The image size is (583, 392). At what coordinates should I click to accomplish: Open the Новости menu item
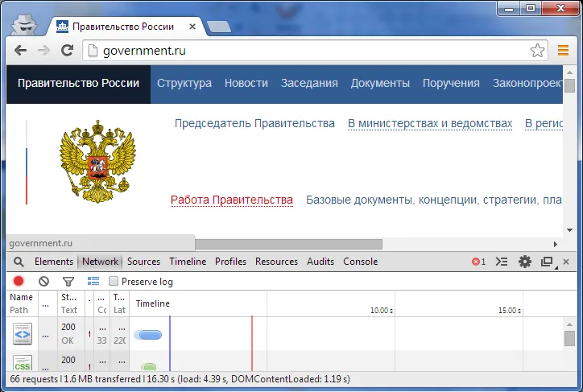tap(246, 83)
